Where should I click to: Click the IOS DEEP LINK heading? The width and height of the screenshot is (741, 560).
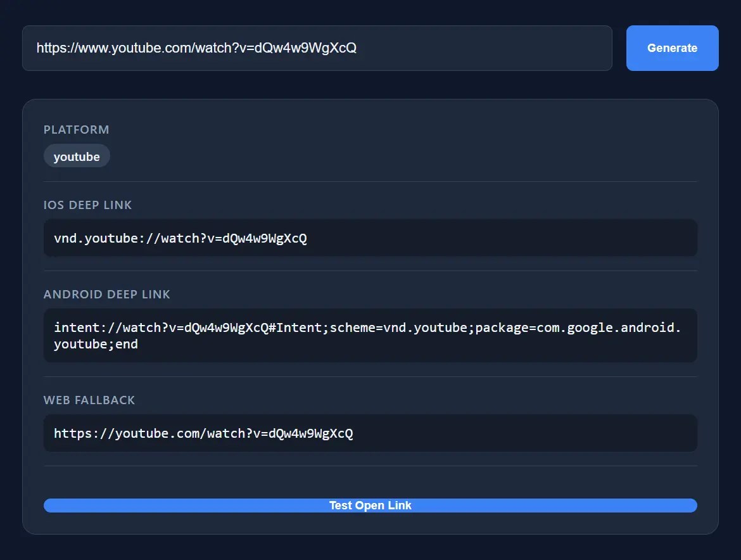(87, 205)
